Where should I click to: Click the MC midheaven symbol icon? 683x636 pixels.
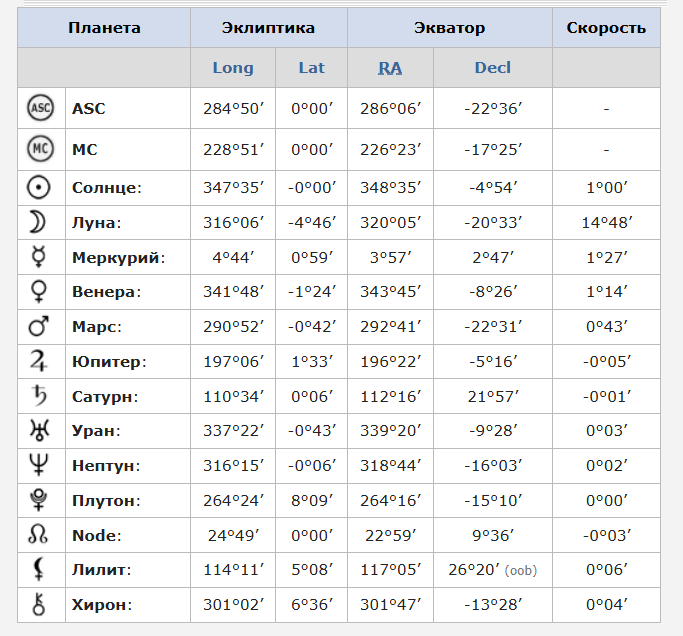point(41,150)
